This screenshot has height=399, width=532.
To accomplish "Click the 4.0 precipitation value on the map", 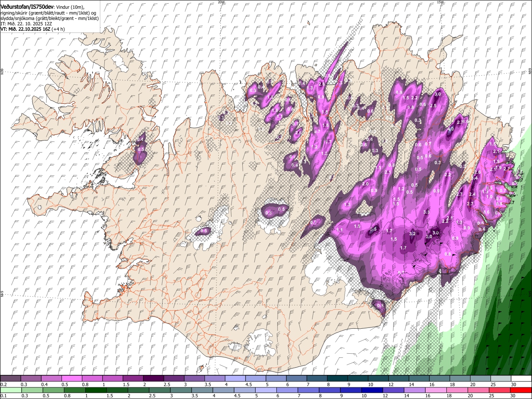I will click(x=450, y=129).
